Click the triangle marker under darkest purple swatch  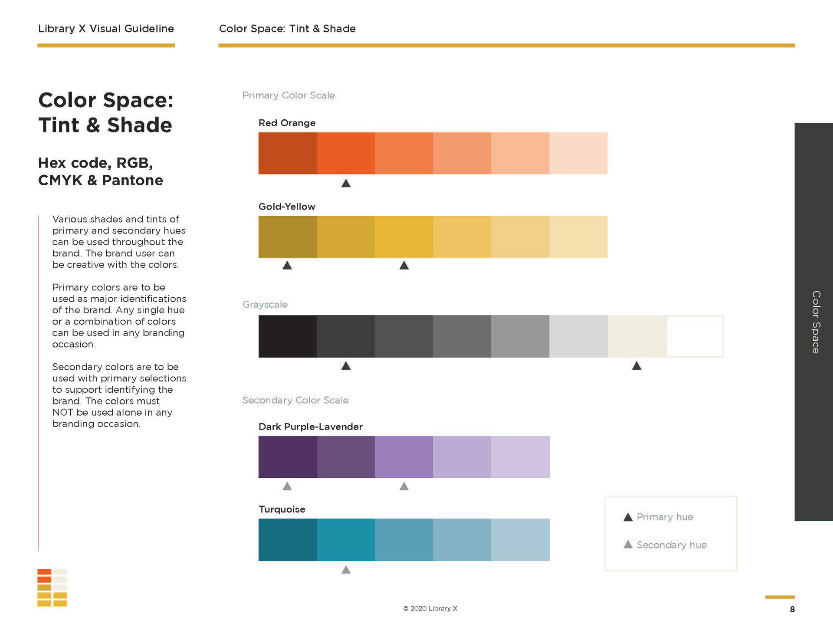(287, 486)
